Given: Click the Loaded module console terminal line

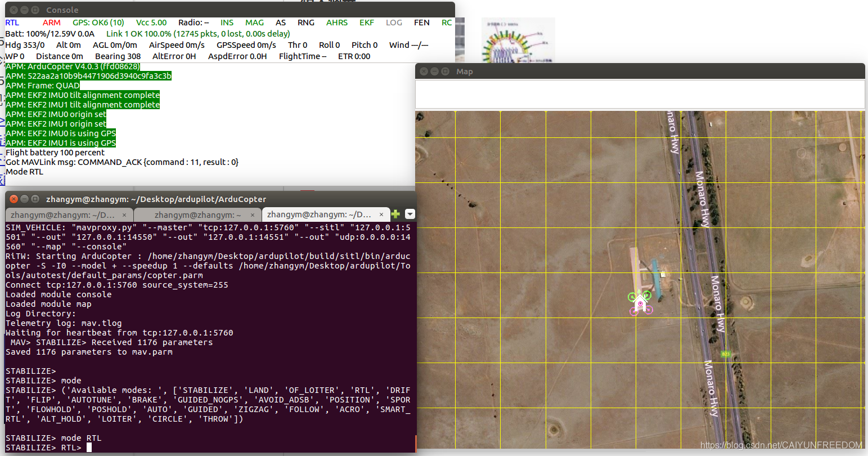Looking at the screenshot, I should pyautogui.click(x=59, y=294).
